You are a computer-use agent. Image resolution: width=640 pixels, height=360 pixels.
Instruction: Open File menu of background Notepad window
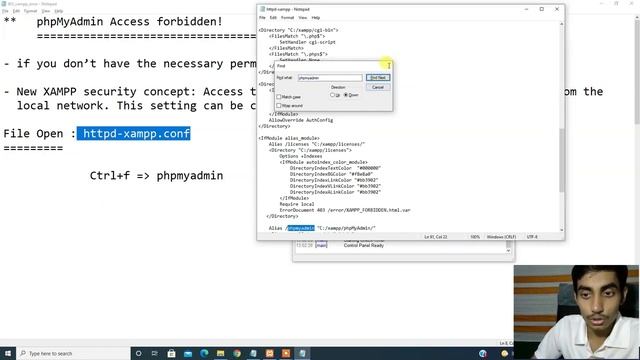[5, 11]
